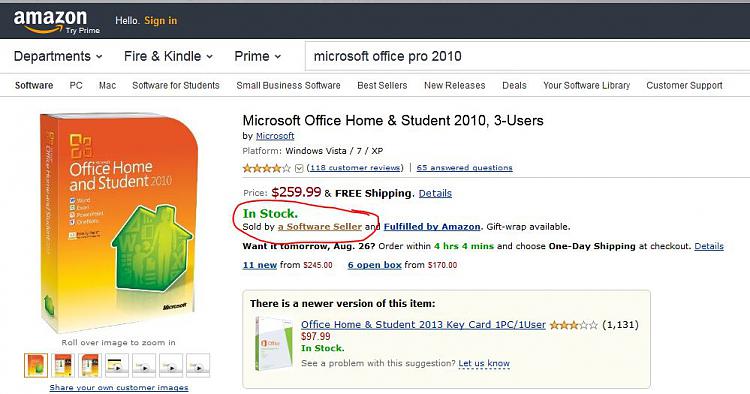Image resolution: width=750 pixels, height=394 pixels.
Task: Open Your Software Library tab
Action: coord(586,86)
